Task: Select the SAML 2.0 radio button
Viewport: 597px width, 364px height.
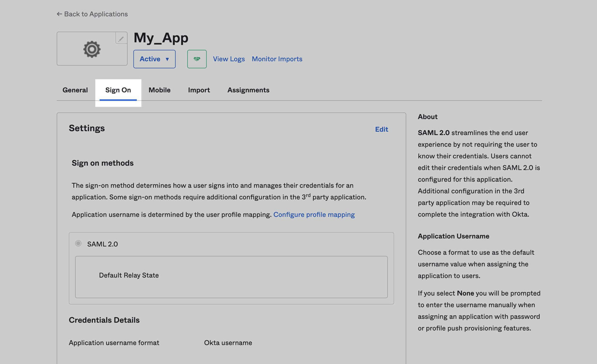Action: [78, 243]
